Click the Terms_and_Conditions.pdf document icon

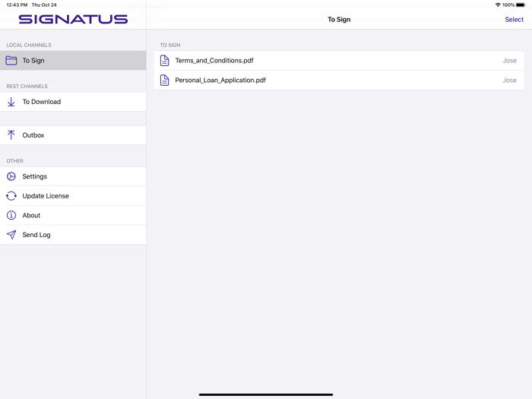(165, 61)
